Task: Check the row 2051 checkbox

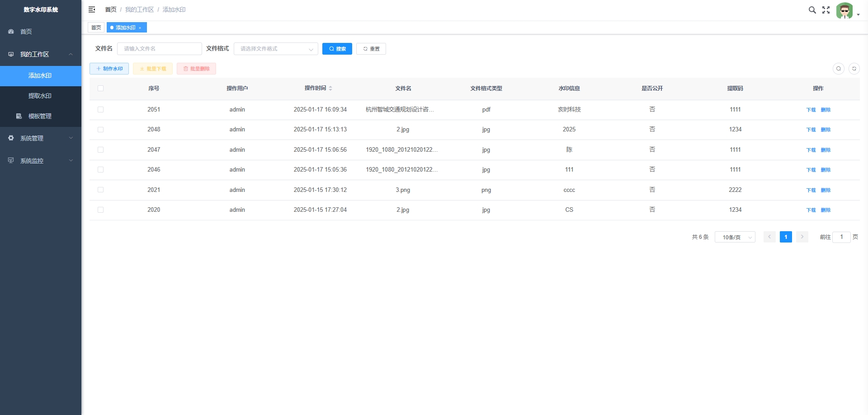Action: (x=100, y=110)
